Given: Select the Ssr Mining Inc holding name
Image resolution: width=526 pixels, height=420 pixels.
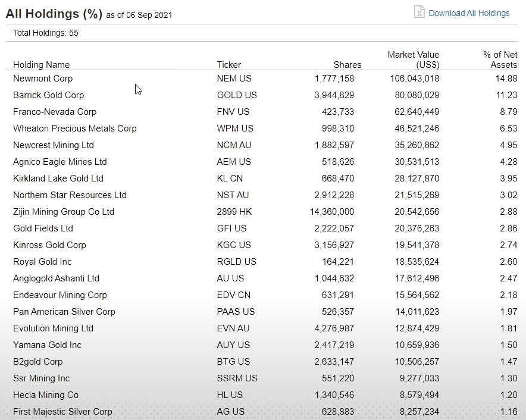Looking at the screenshot, I should [41, 378].
